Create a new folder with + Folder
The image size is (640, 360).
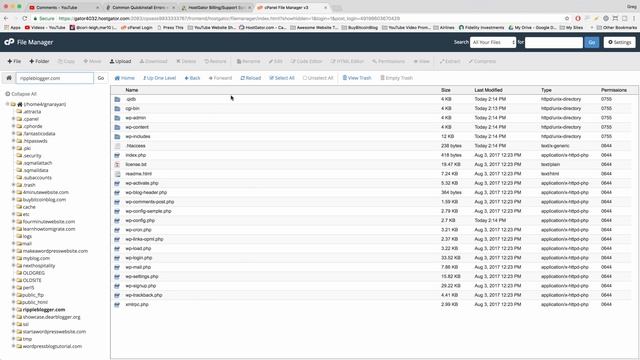(39, 61)
